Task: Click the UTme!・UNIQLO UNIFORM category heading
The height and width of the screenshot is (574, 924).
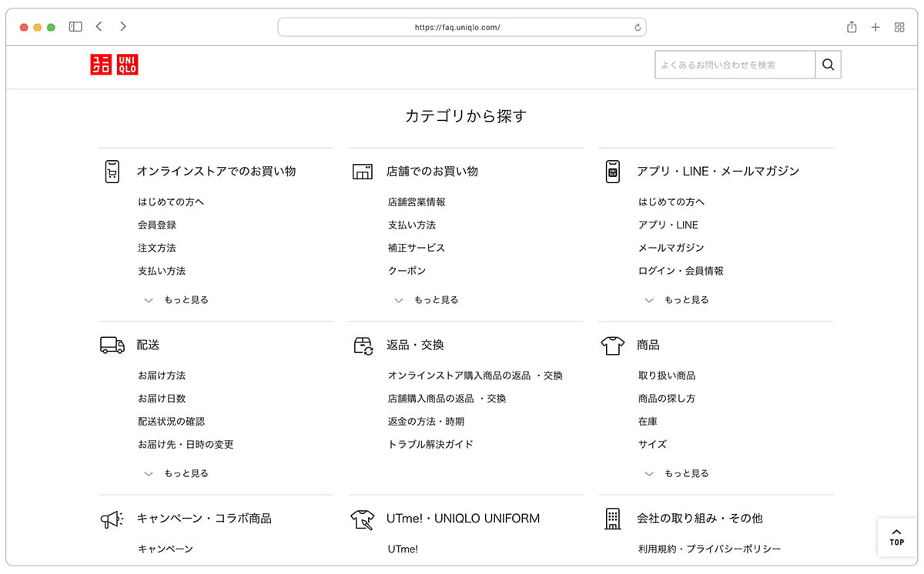Action: coord(462,519)
